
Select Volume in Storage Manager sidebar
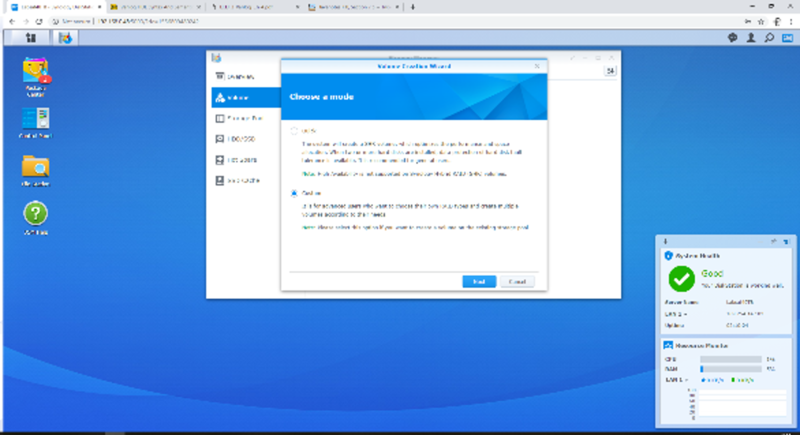point(246,97)
